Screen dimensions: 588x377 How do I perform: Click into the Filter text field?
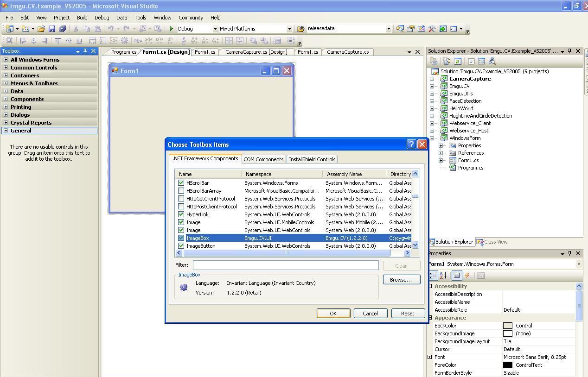(x=286, y=265)
